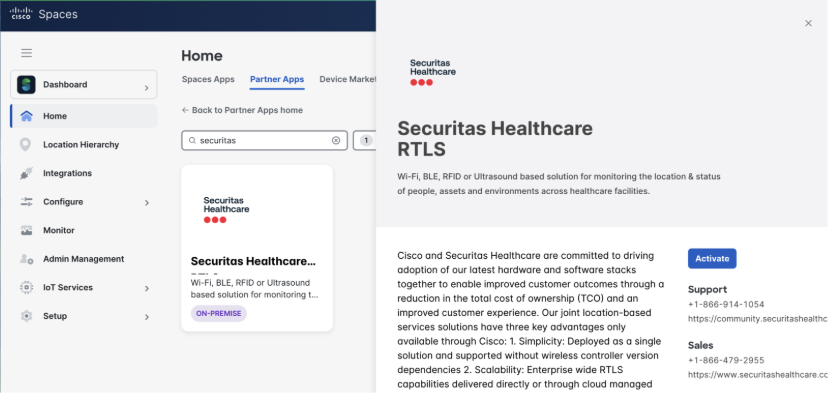
Task: Go back to Partner Apps home
Action: [242, 110]
